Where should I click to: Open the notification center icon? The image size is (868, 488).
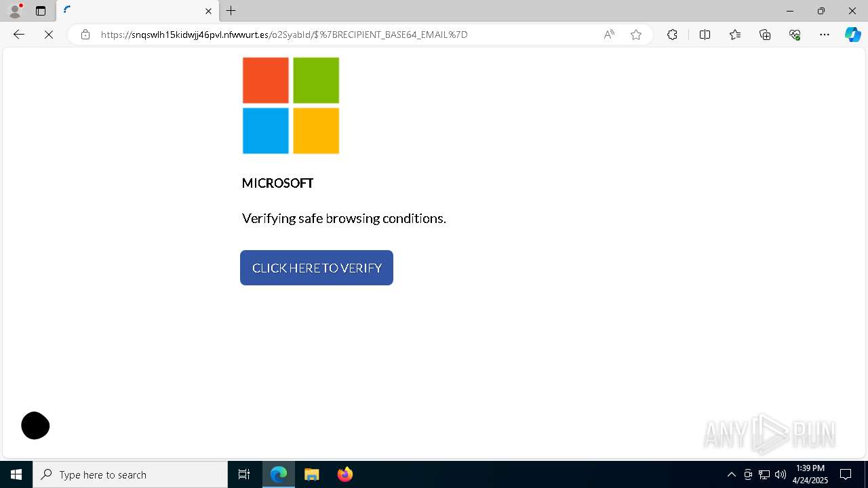coord(846,474)
